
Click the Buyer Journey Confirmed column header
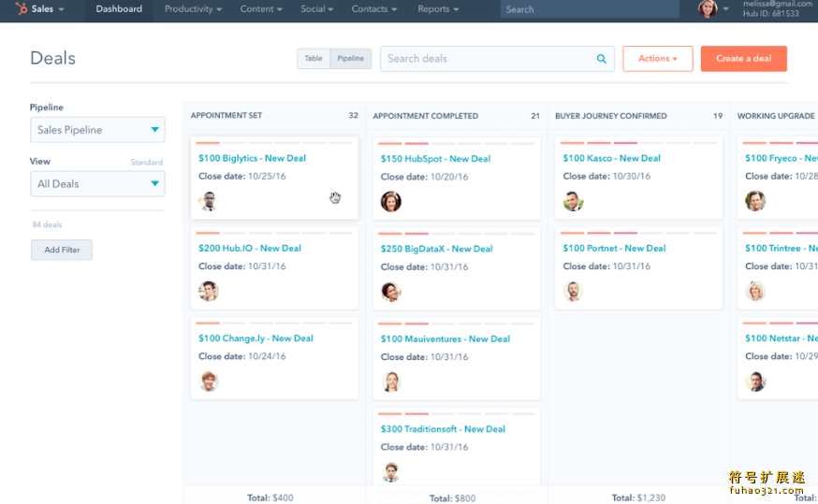[611, 116]
